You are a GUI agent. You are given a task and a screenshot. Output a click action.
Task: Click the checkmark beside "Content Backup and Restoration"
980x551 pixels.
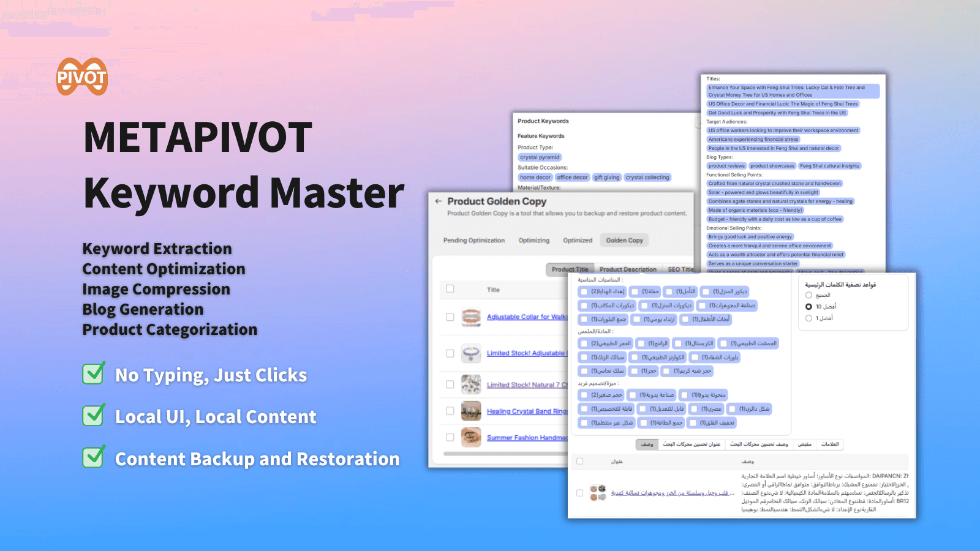tap(92, 459)
